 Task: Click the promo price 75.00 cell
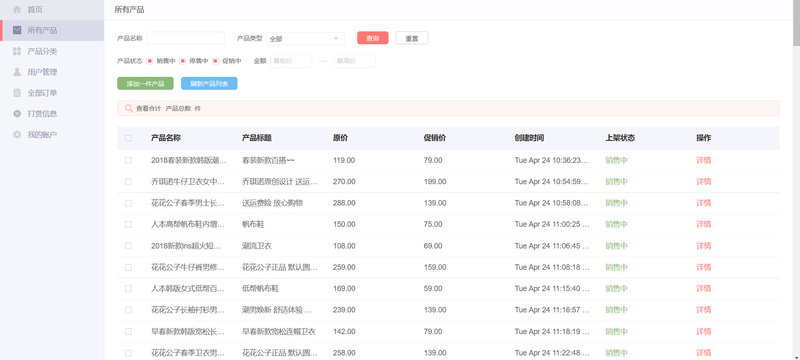[433, 224]
